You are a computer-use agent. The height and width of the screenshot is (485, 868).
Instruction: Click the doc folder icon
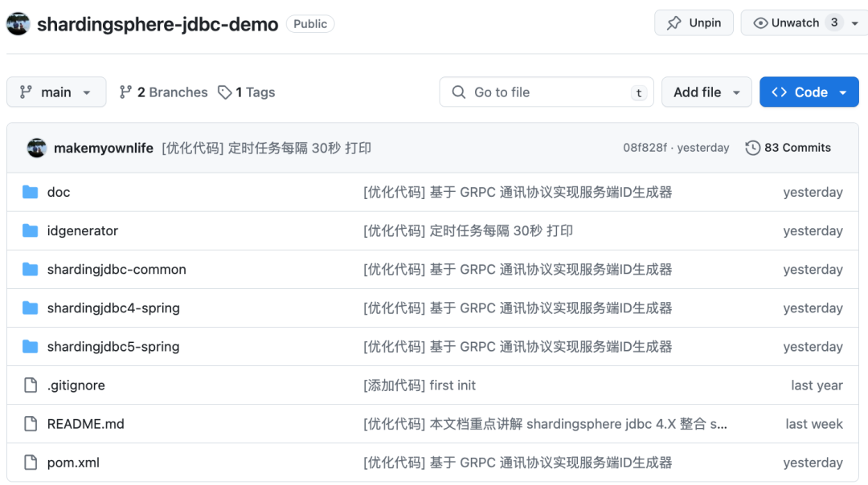pyautogui.click(x=31, y=192)
